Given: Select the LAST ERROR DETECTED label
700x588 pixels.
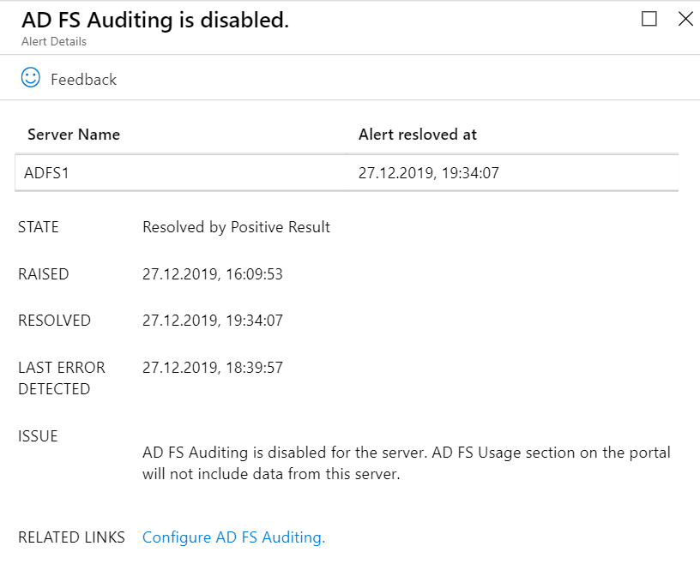Looking at the screenshot, I should click(62, 377).
